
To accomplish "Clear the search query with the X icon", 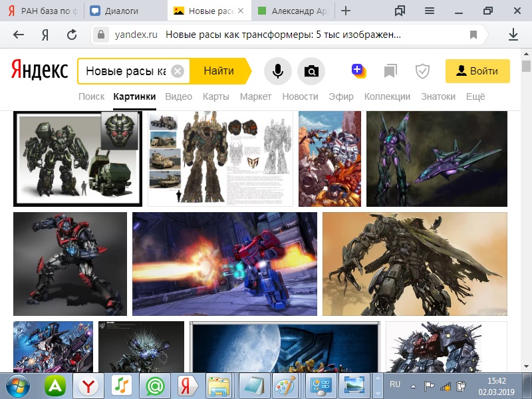I will point(178,71).
